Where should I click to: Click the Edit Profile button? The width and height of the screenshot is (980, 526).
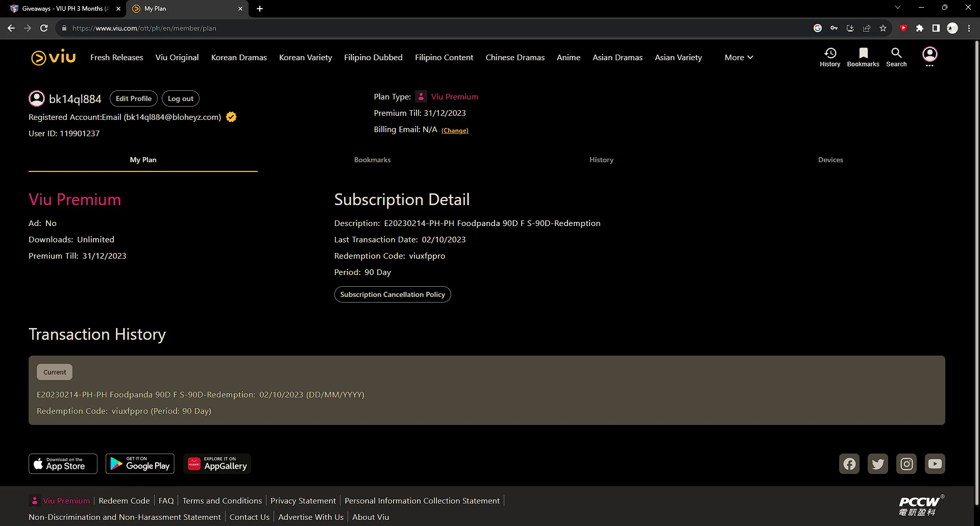[x=134, y=98]
